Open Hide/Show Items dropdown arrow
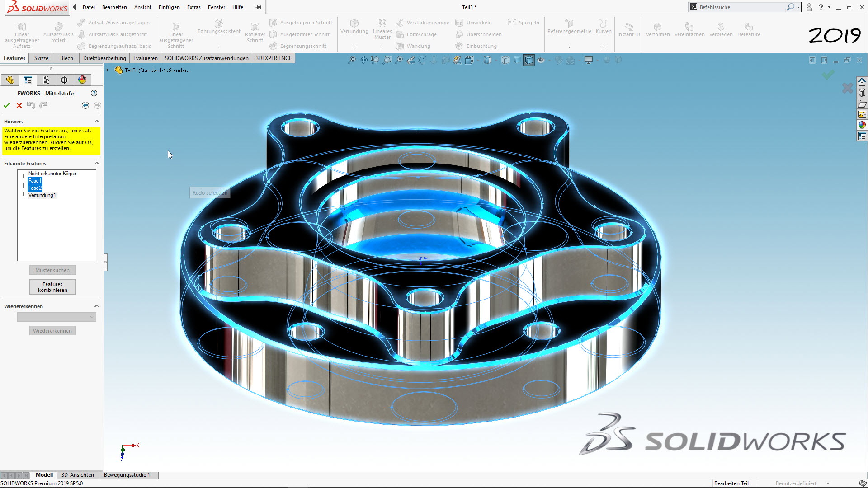The width and height of the screenshot is (868, 488). tap(550, 61)
